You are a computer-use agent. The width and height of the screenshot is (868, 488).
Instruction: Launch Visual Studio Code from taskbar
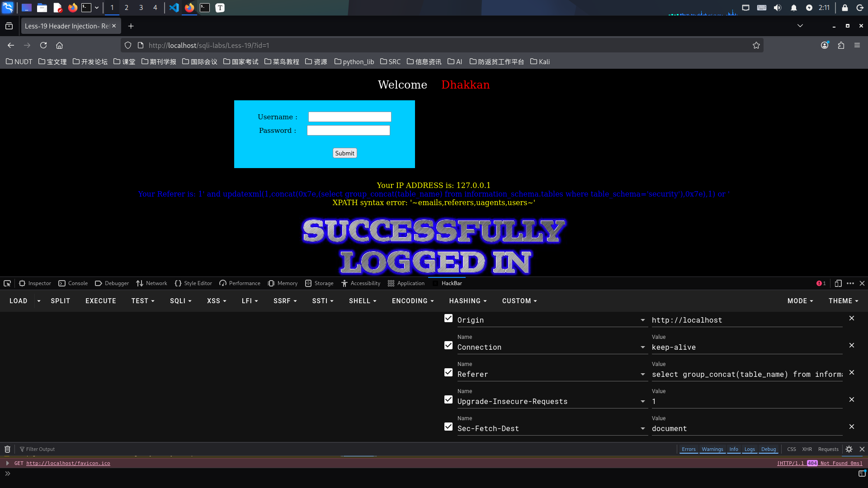point(174,8)
